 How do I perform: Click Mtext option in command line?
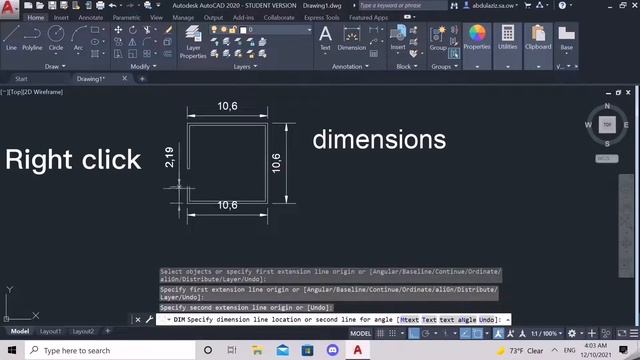[x=409, y=320]
